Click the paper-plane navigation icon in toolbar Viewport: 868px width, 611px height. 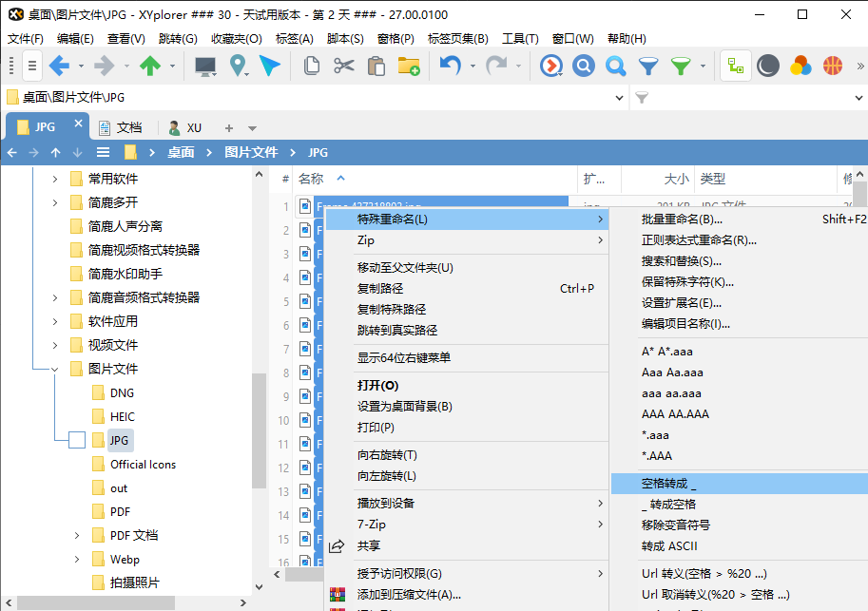tap(270, 66)
